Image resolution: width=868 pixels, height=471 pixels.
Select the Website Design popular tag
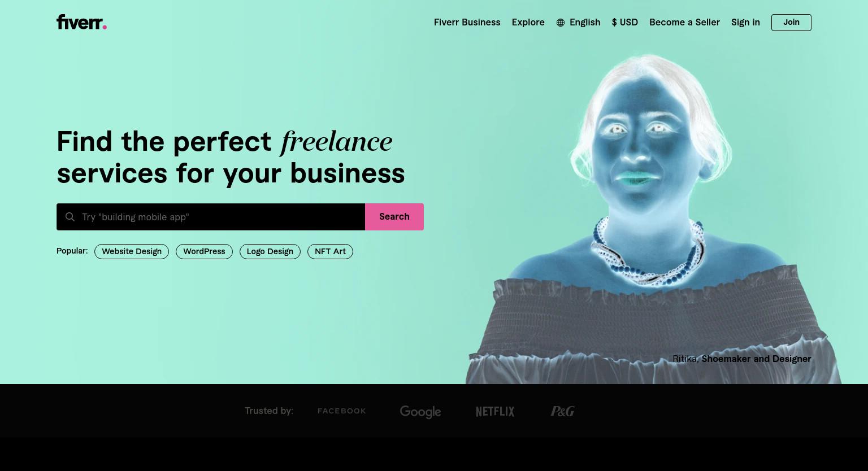132,251
